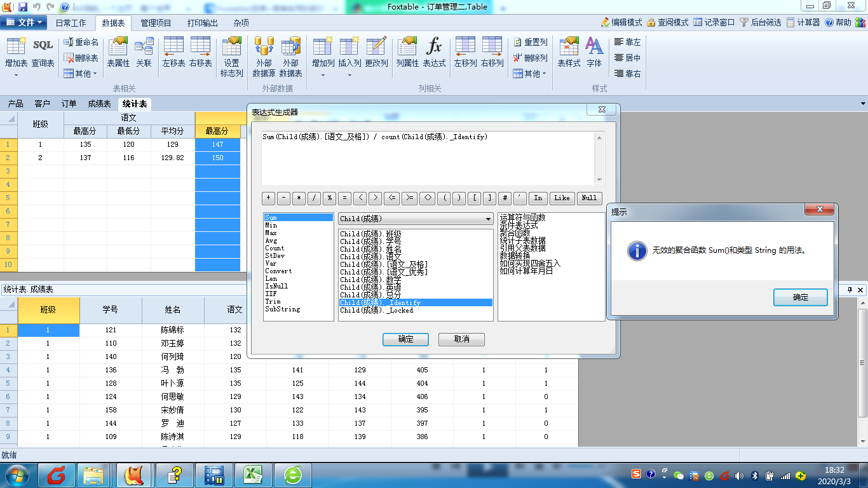Insert the Like operator button

coord(562,198)
